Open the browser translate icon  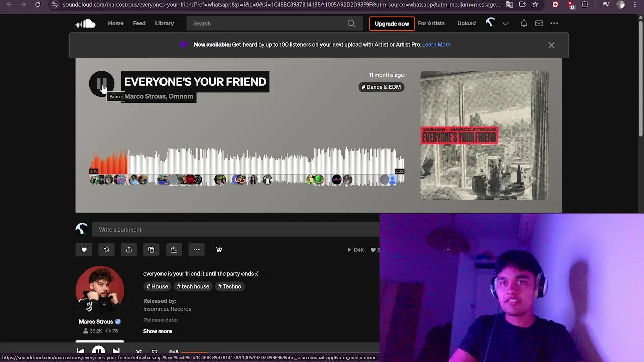coord(510,5)
